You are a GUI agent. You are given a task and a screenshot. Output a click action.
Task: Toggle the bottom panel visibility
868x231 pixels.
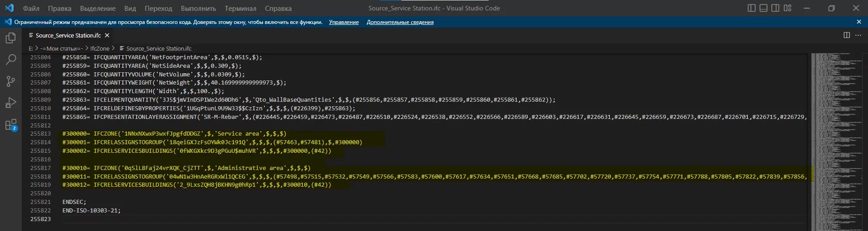(764, 8)
